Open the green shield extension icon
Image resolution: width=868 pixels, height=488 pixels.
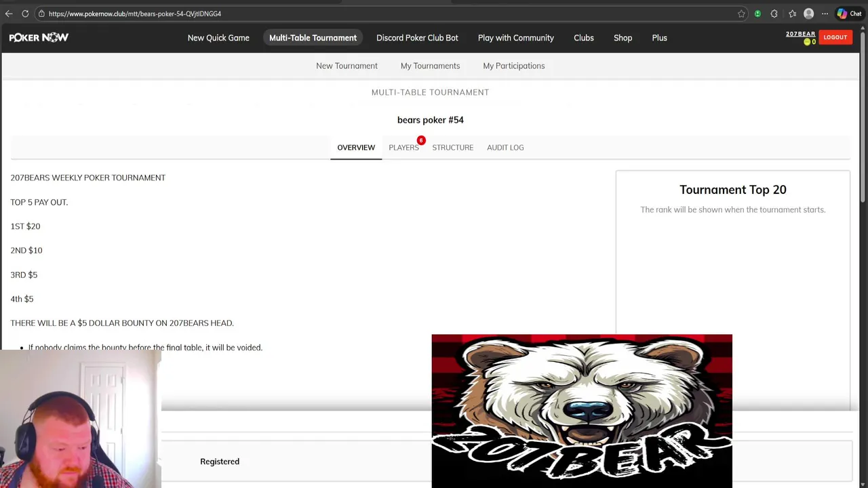[757, 14]
